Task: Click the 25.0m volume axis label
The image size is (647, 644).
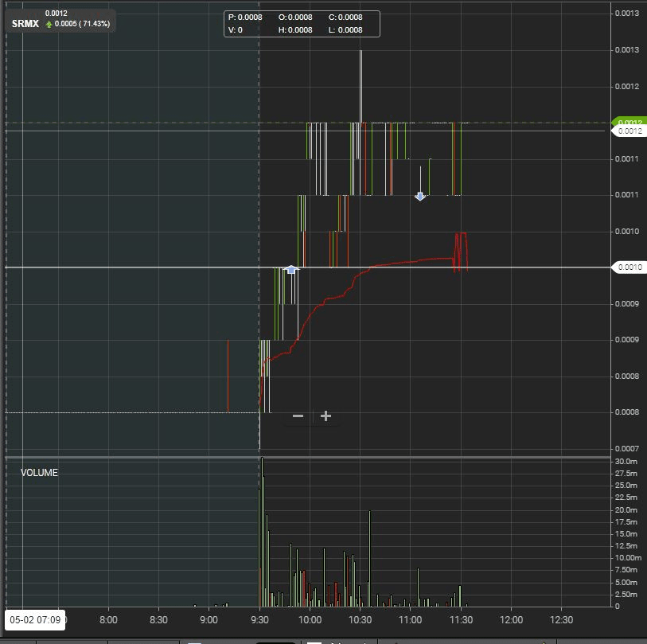Action: coord(626,486)
